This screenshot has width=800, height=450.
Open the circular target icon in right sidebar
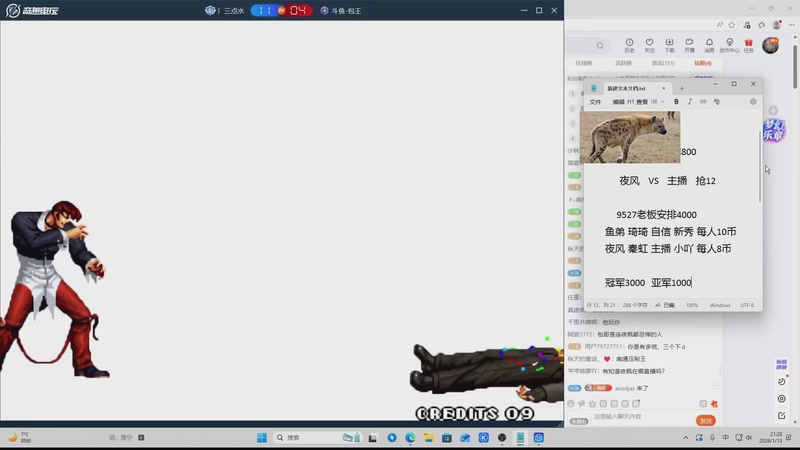(782, 398)
